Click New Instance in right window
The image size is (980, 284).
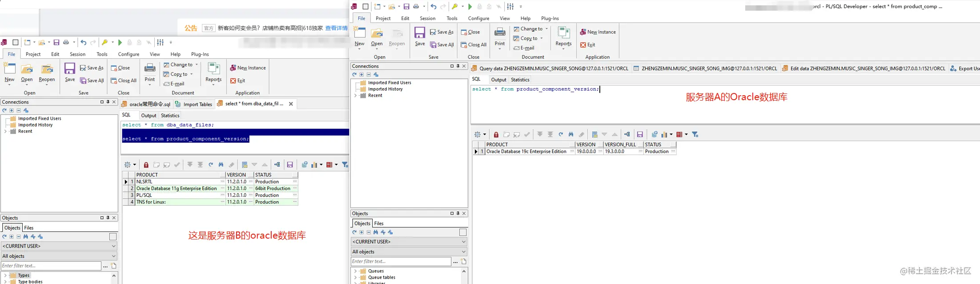click(x=598, y=32)
